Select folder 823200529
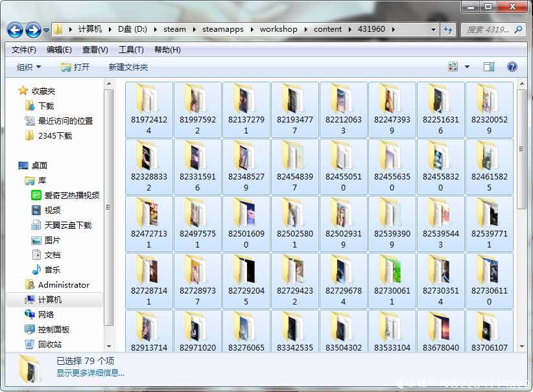533x392 pixels. coord(489,110)
